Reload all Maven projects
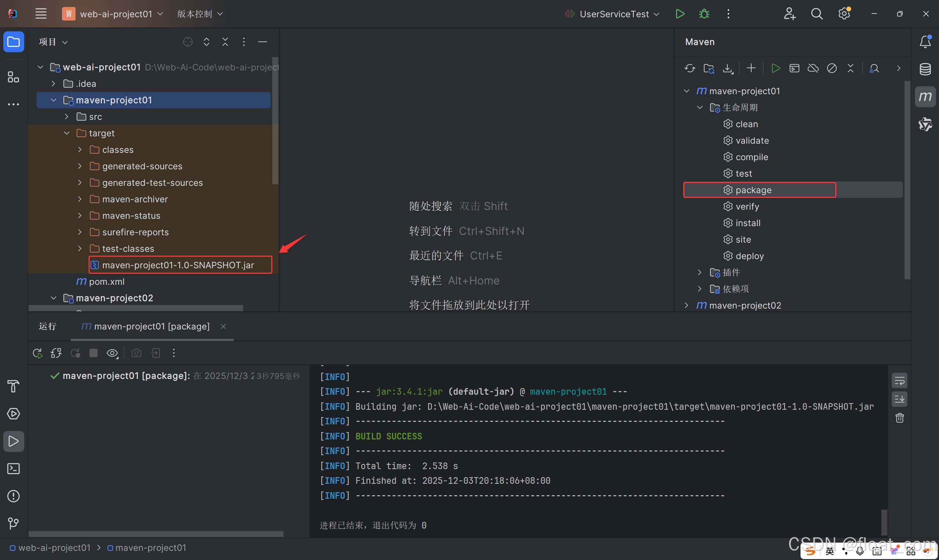939x560 pixels. click(690, 68)
